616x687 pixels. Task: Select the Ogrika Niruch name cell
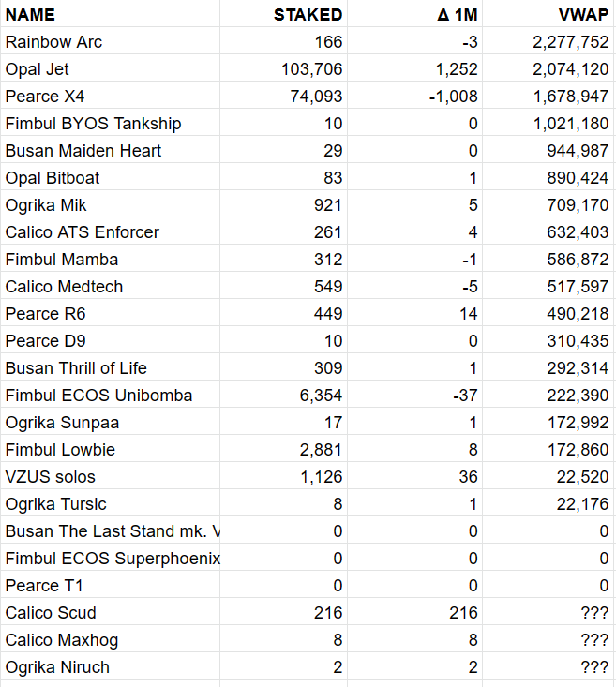click(x=57, y=667)
